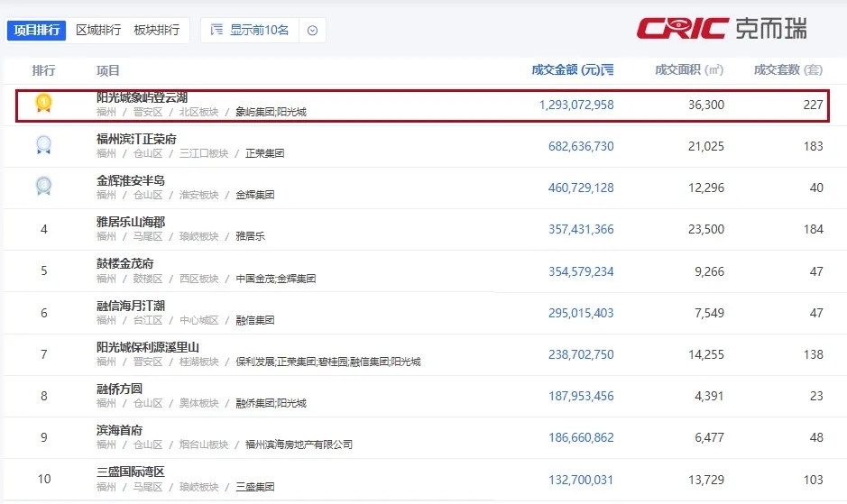Click amount 187,953,456

click(x=581, y=397)
